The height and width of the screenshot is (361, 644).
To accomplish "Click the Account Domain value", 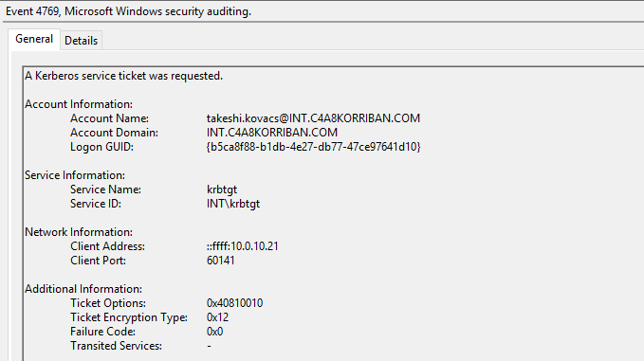I will click(272, 133).
